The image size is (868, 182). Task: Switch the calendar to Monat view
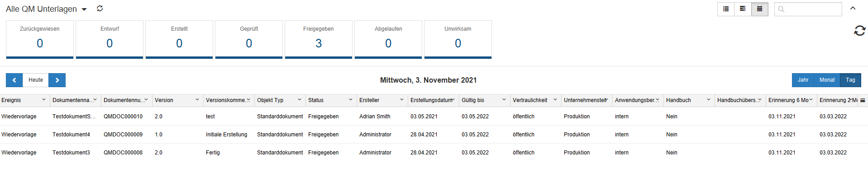pos(827,80)
